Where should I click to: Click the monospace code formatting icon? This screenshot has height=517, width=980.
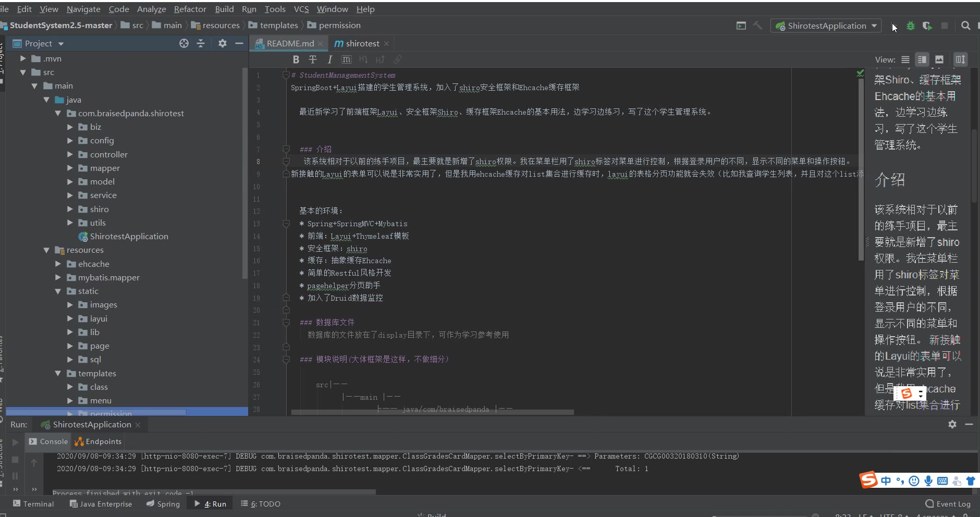[347, 59]
